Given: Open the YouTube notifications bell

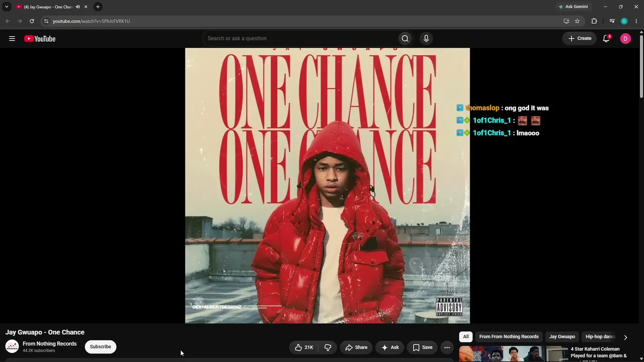Looking at the screenshot, I should (x=606, y=39).
